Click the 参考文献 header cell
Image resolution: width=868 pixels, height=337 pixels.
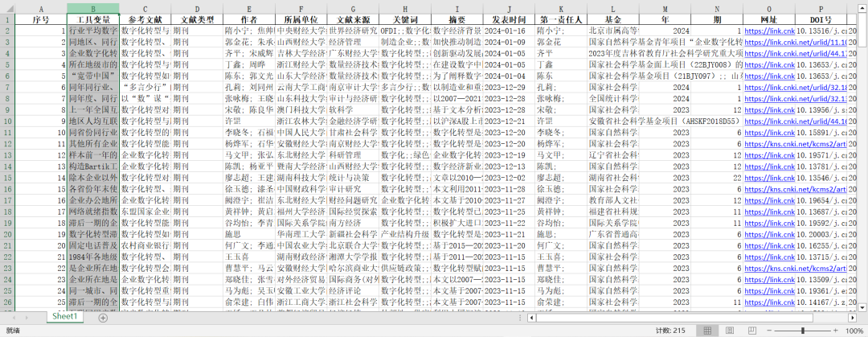click(x=145, y=19)
